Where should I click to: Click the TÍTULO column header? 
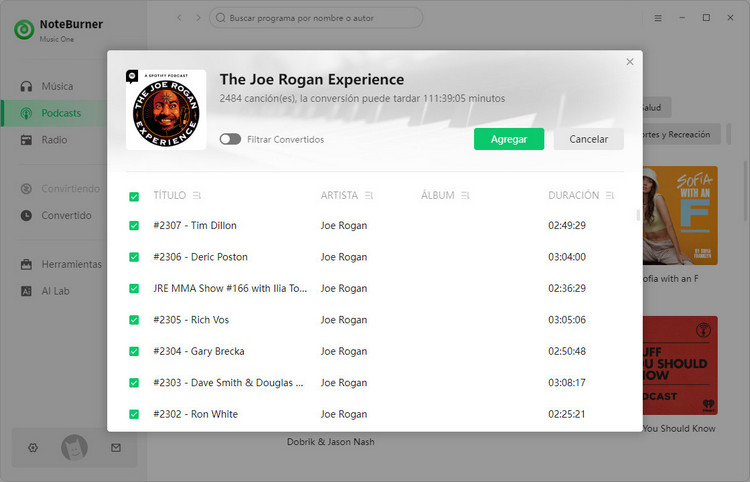click(x=169, y=196)
